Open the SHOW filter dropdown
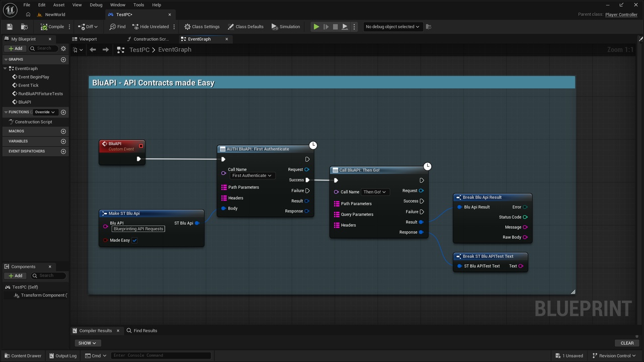Image resolution: width=644 pixels, height=362 pixels. (x=87, y=343)
